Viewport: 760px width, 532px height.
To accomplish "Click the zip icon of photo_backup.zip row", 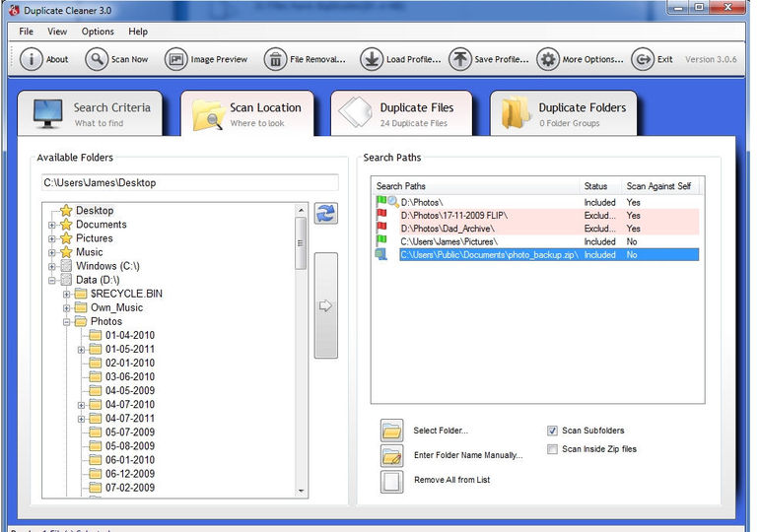I will (380, 254).
